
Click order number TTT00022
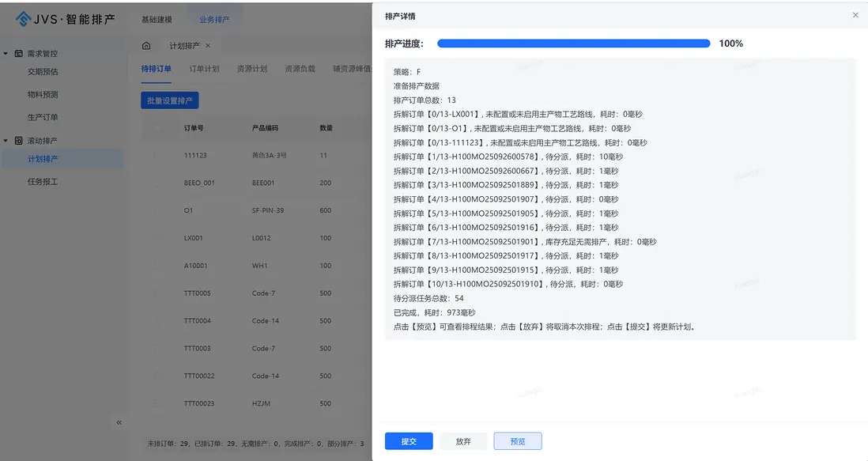[x=199, y=376]
